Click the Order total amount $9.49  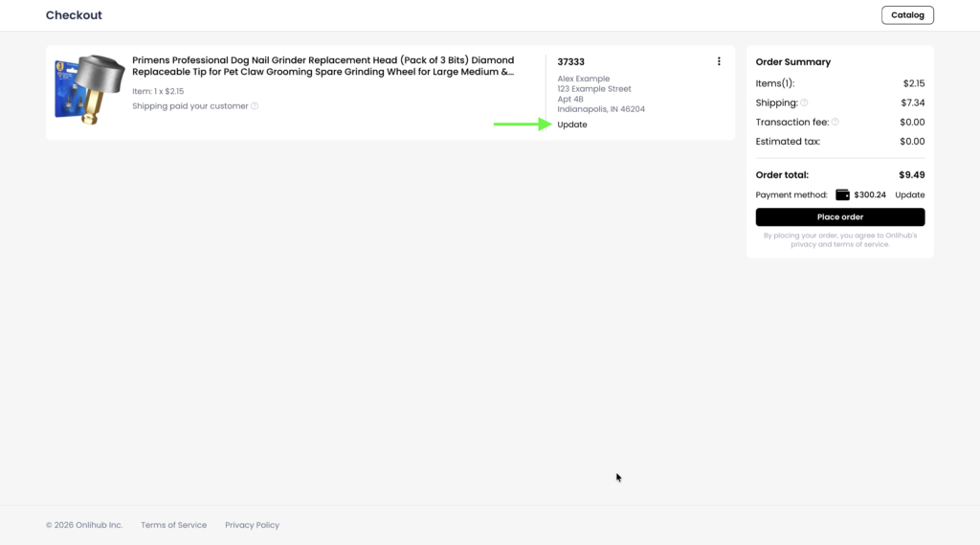tap(912, 175)
